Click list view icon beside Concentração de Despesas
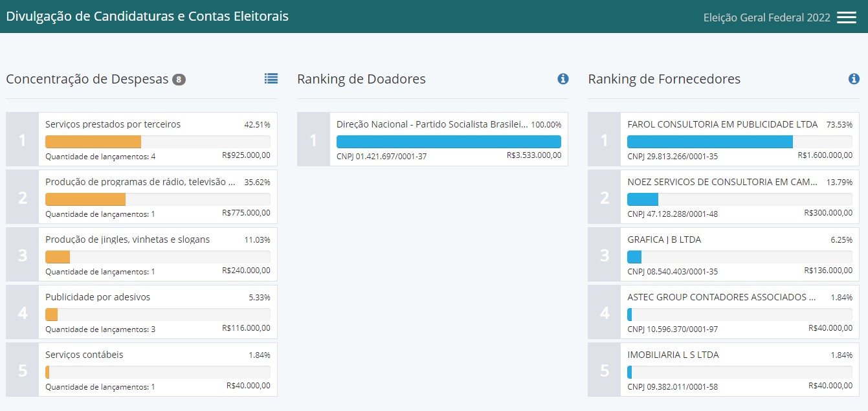This screenshot has height=411, width=868. (x=271, y=78)
